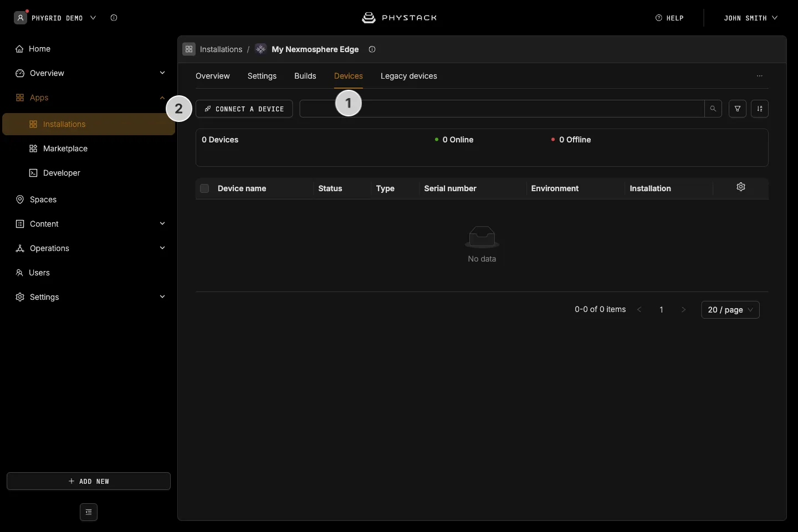Image resolution: width=798 pixels, height=532 pixels.
Task: Click the Nexmosphere Edge app icon
Action: coord(261,49)
